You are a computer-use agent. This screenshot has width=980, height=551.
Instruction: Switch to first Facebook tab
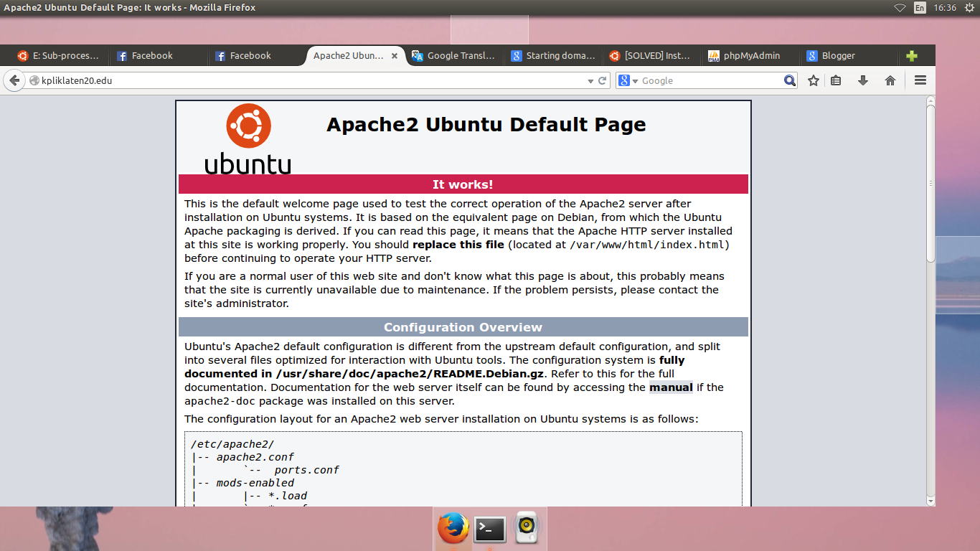pos(157,56)
